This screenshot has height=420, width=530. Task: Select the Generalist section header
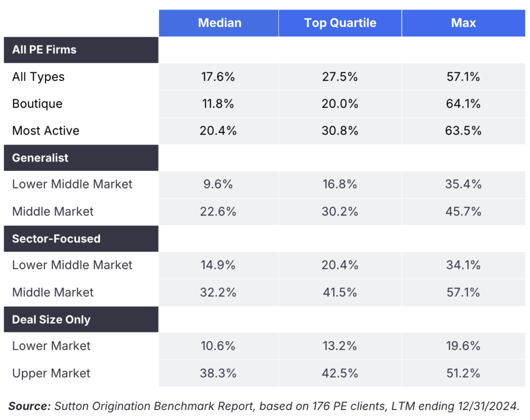coord(40,158)
